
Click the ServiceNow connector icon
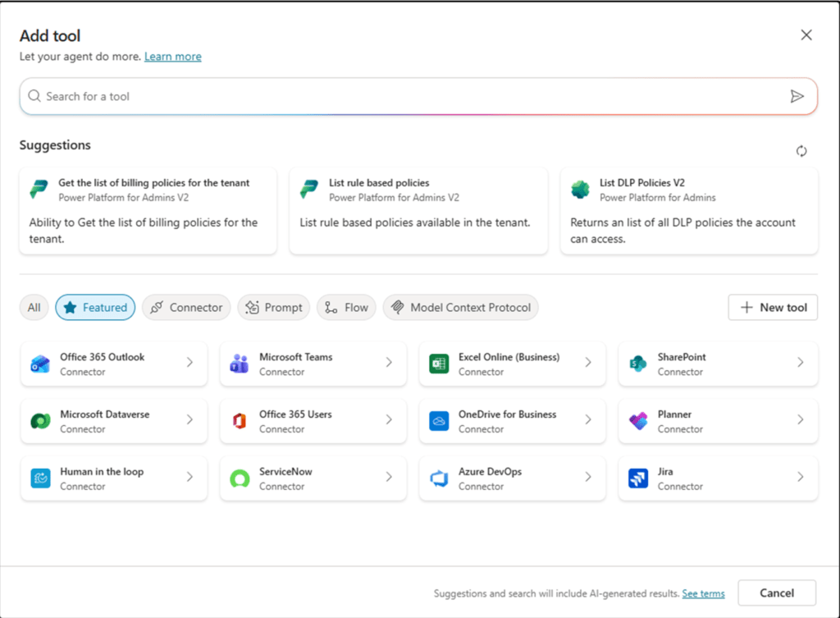tap(240, 478)
